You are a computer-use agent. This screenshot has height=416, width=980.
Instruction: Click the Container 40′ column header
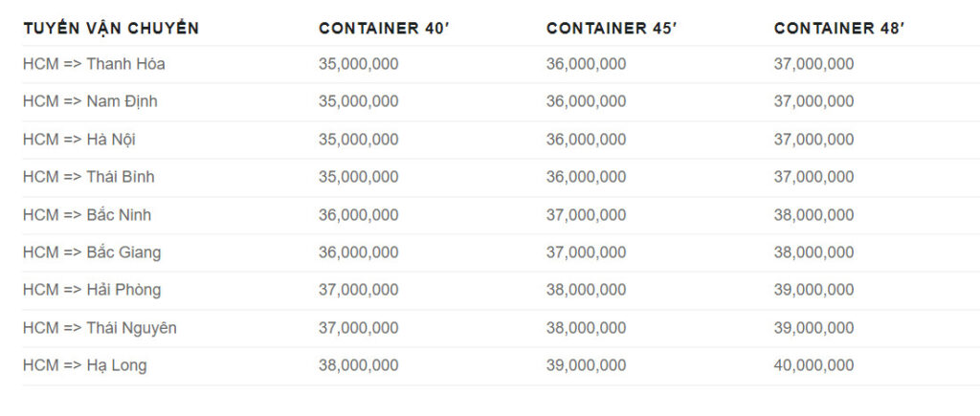coord(384,28)
